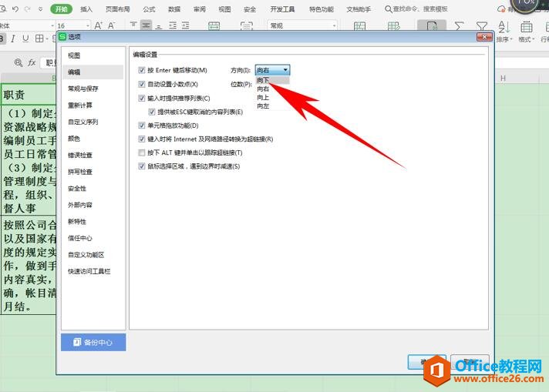This screenshot has height=392, width=549.
Task: Click the 排序 sort icon
Action: tap(504, 27)
